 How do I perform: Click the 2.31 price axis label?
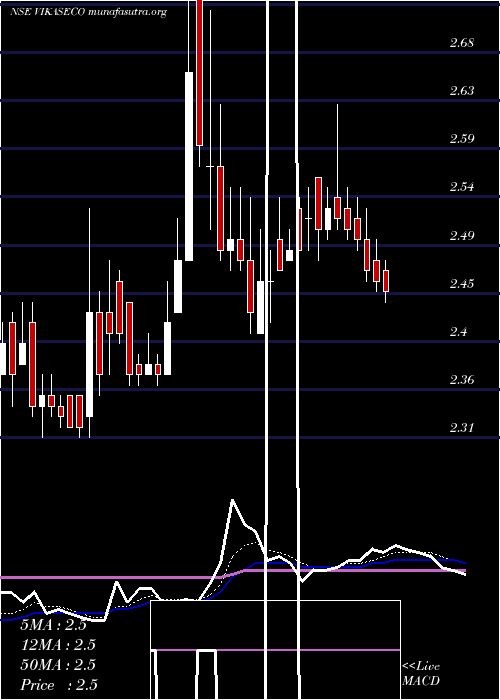coord(462,428)
